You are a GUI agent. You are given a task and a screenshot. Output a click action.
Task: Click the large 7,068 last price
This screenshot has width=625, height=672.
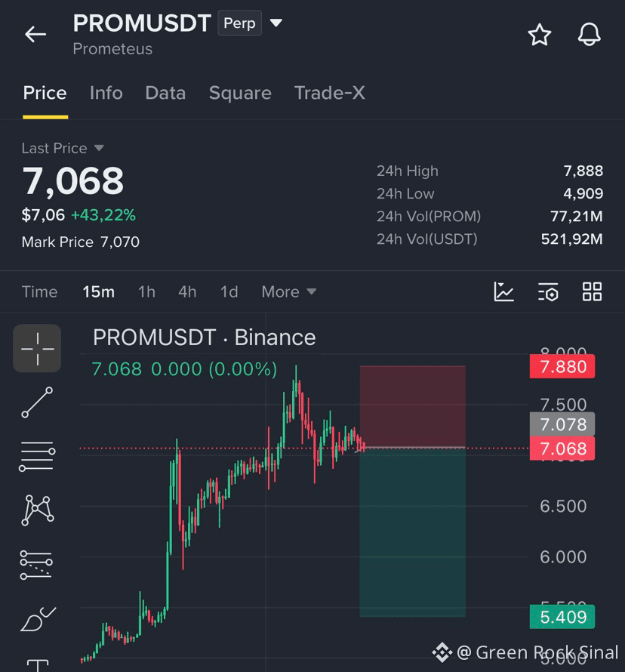click(72, 181)
